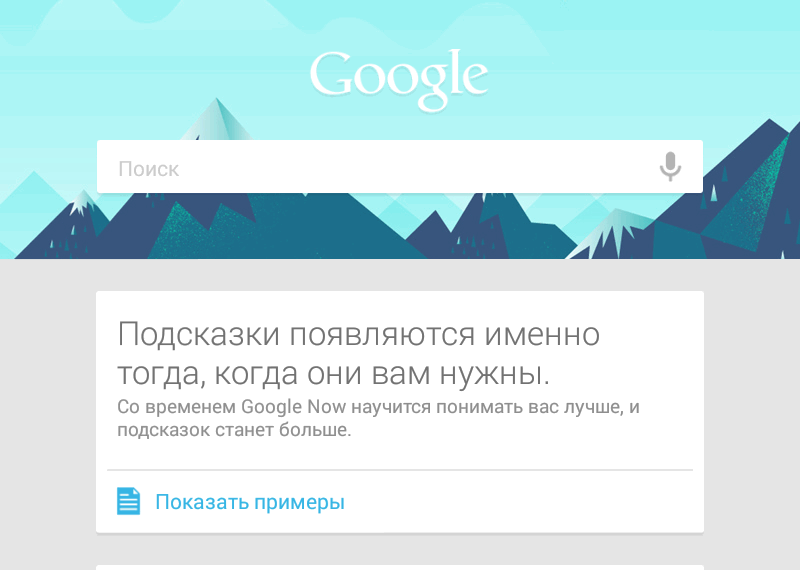
Task: Click the partially visible card at the bottom edge
Action: click(400, 567)
